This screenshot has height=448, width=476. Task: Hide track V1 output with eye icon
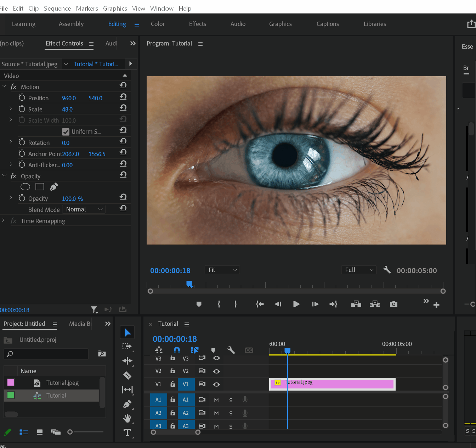(216, 385)
